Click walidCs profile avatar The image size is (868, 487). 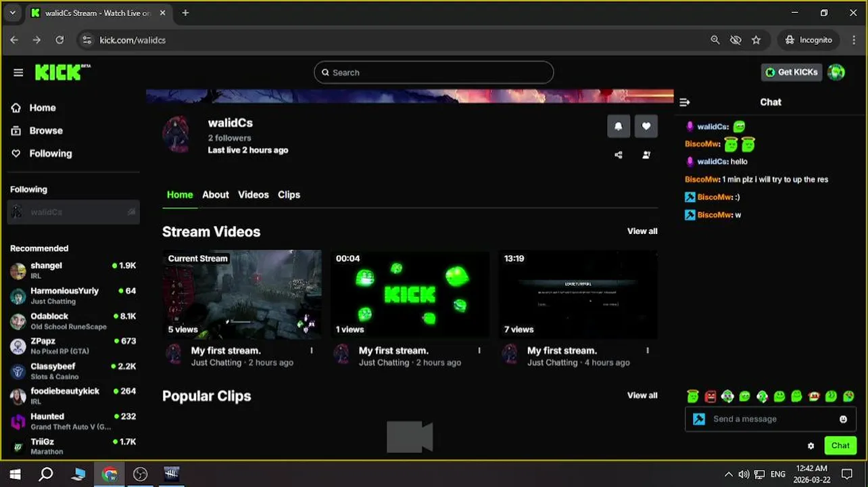point(177,134)
